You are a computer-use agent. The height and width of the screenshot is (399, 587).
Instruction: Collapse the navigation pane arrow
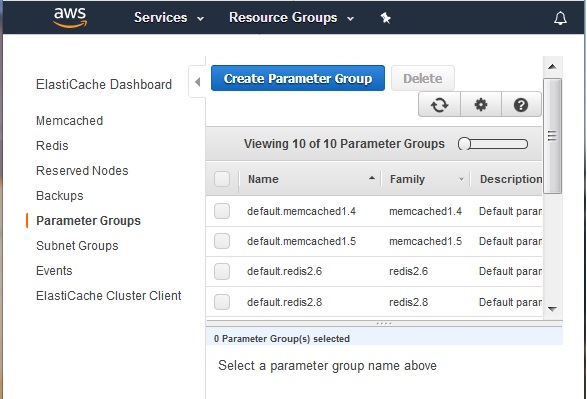pyautogui.click(x=198, y=82)
